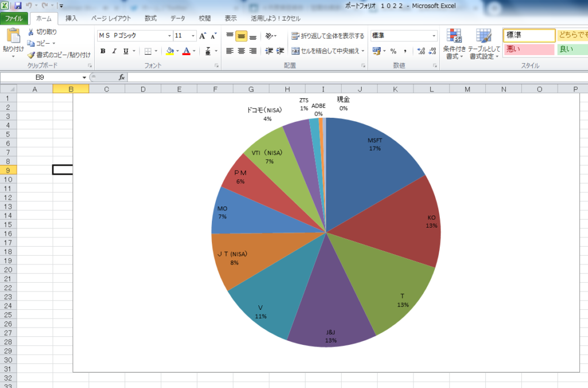Open the font name dropdown MS P Gothic
Image resolution: width=588 pixels, height=388 pixels.
coord(169,36)
